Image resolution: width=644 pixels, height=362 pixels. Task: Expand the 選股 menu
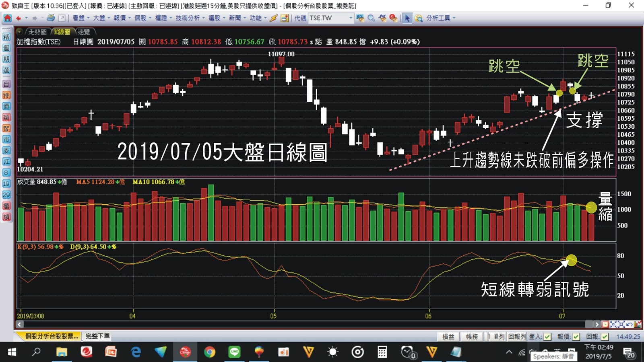[217, 18]
